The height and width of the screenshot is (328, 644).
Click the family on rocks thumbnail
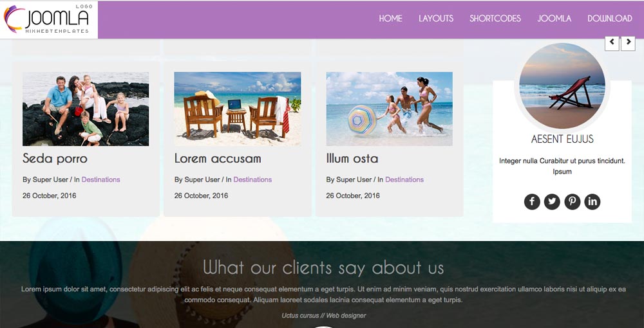click(86, 109)
